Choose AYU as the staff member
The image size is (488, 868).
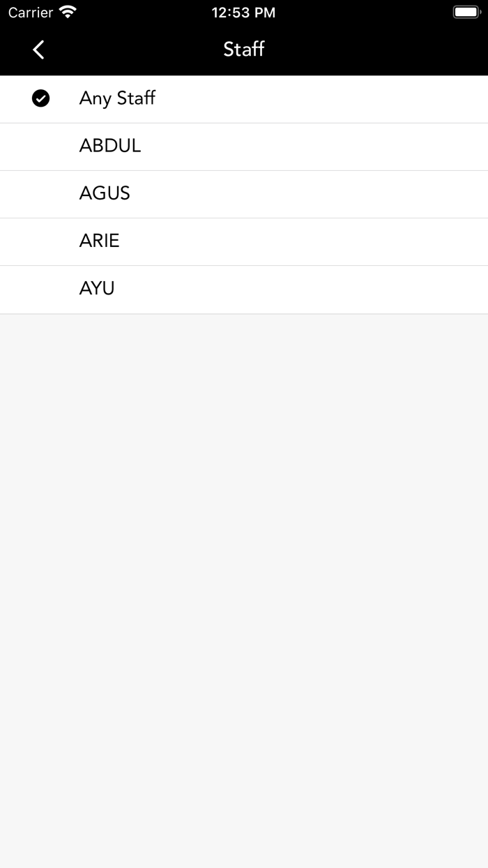(x=97, y=288)
